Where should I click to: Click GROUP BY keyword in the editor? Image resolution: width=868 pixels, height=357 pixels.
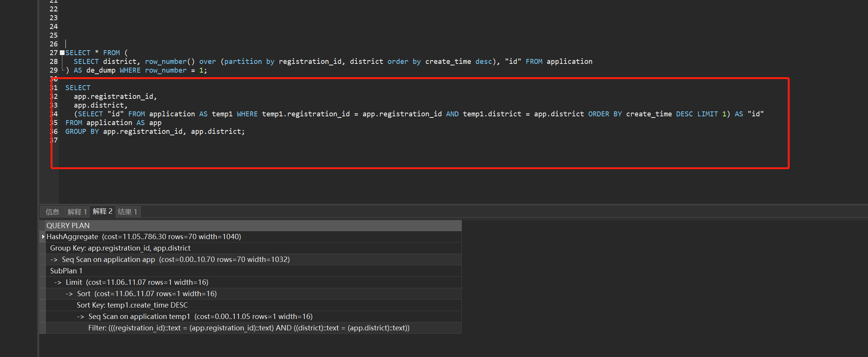pyautogui.click(x=82, y=132)
